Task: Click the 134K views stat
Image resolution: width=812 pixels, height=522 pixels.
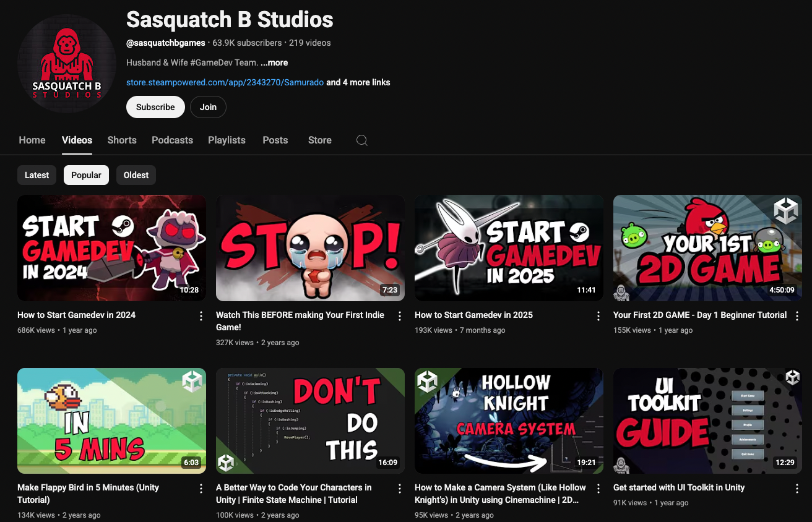Action: [36, 515]
